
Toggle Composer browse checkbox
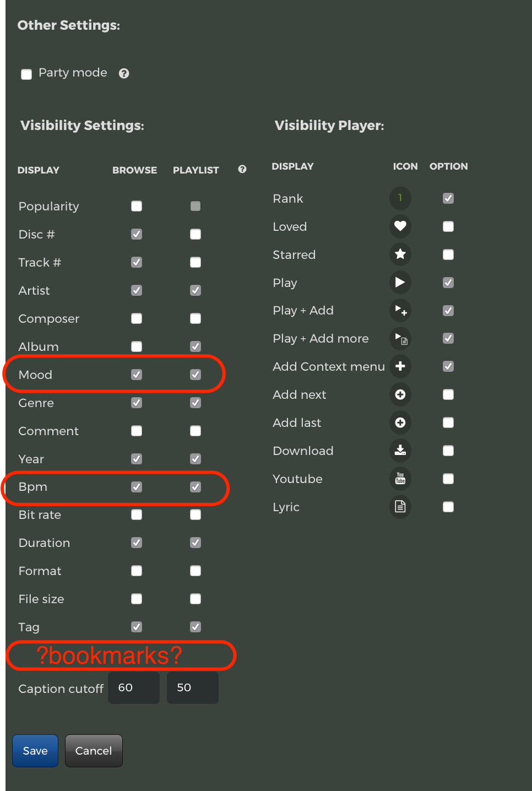click(137, 318)
